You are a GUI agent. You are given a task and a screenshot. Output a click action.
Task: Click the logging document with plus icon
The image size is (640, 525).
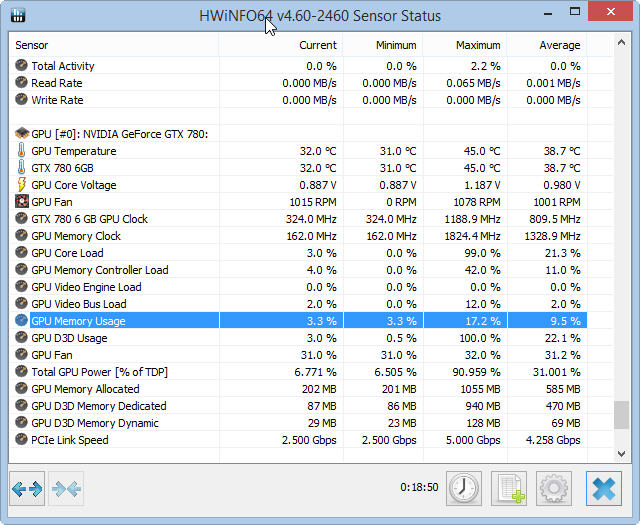click(509, 489)
